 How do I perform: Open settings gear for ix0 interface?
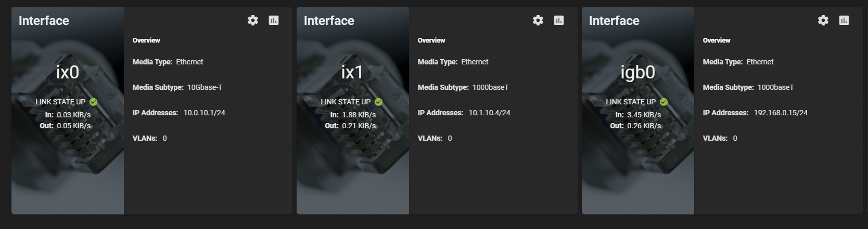(253, 20)
